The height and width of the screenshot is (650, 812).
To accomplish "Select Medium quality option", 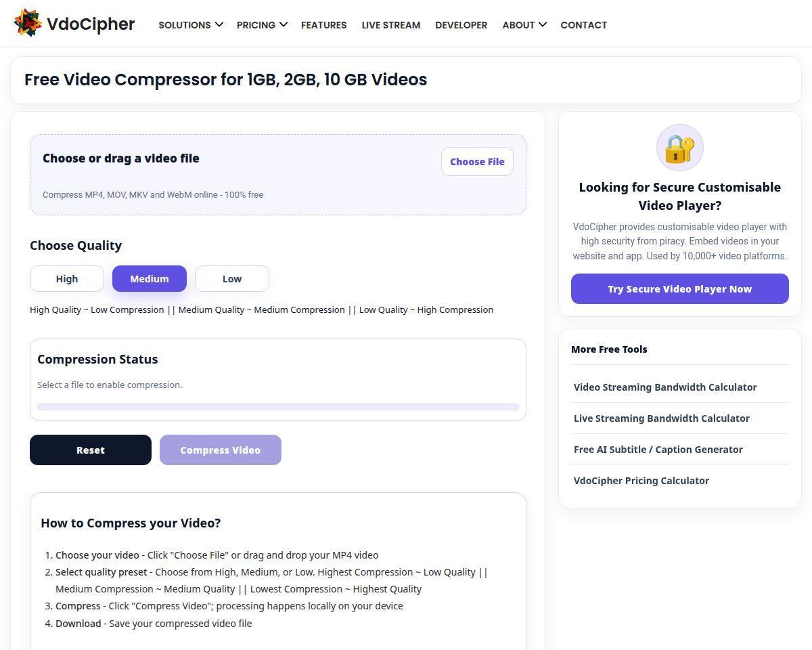I will coord(150,278).
